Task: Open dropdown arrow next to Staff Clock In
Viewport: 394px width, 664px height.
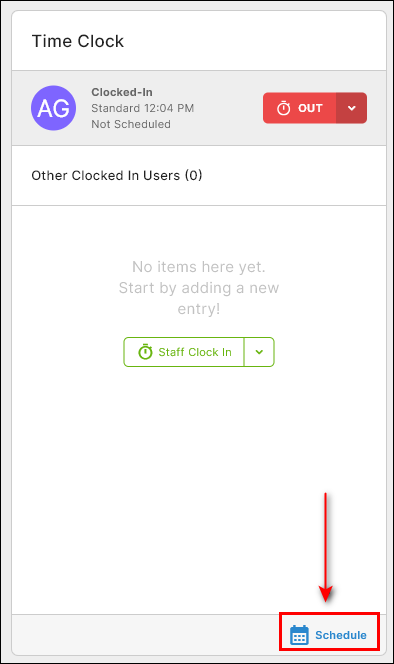Action: coord(259,352)
